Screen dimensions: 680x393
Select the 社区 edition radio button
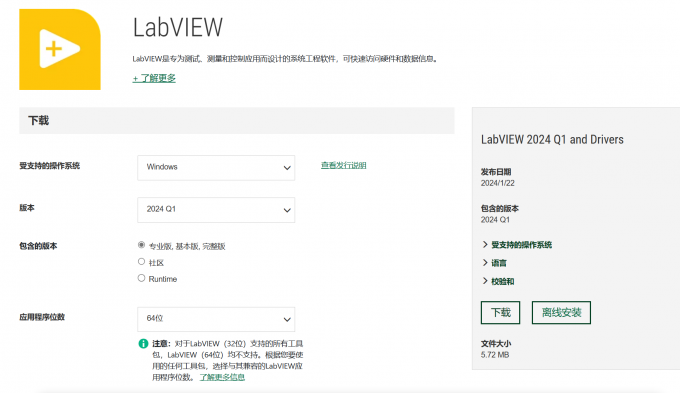[141, 262]
